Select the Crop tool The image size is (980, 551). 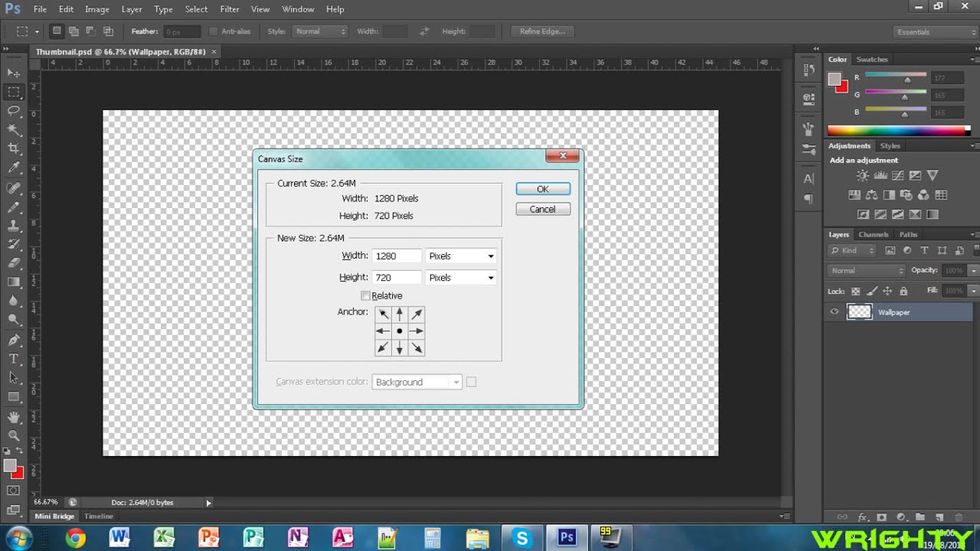click(14, 148)
